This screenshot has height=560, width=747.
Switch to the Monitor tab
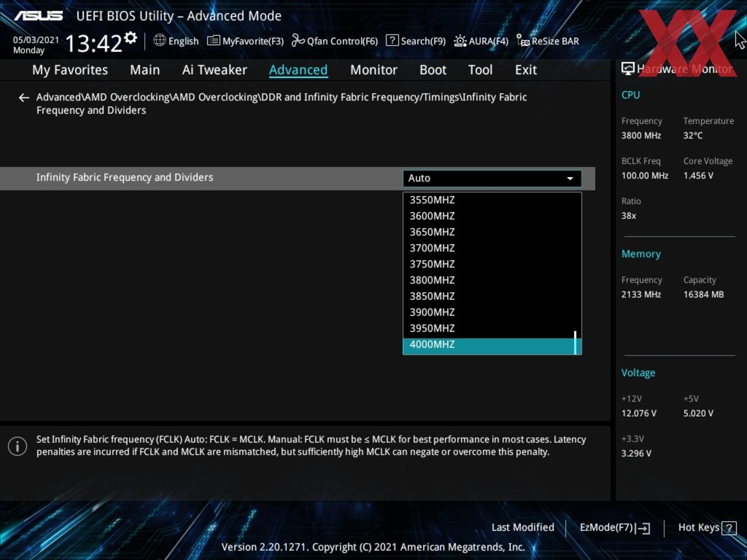pos(374,70)
